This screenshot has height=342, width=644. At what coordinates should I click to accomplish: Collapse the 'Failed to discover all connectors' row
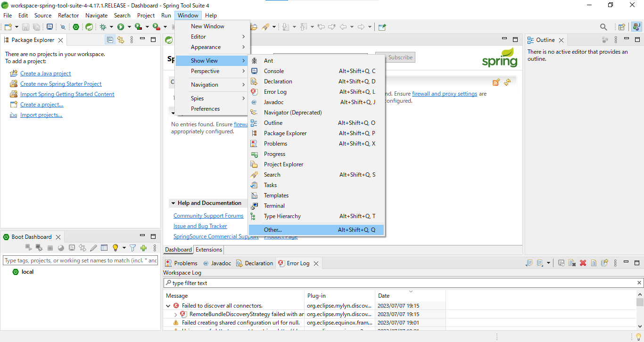[169, 306]
